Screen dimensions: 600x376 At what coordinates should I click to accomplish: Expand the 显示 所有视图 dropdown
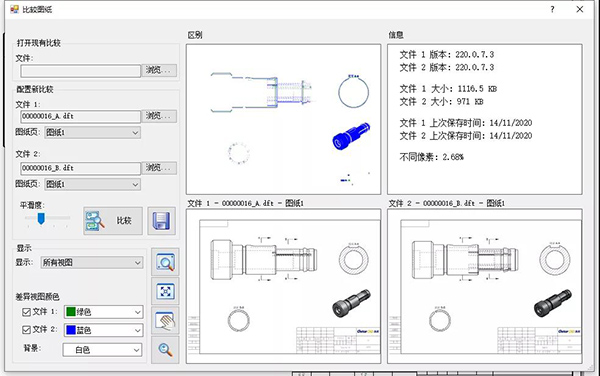[92, 262]
